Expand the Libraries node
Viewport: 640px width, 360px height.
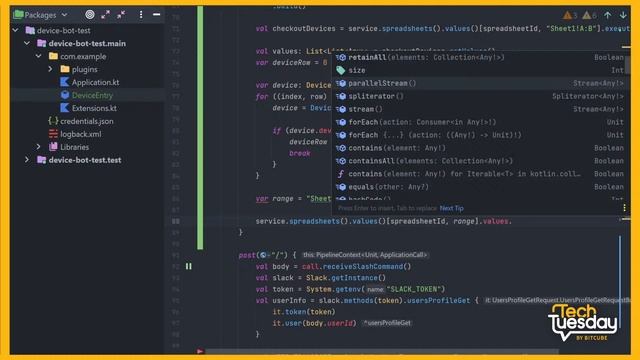click(x=38, y=147)
